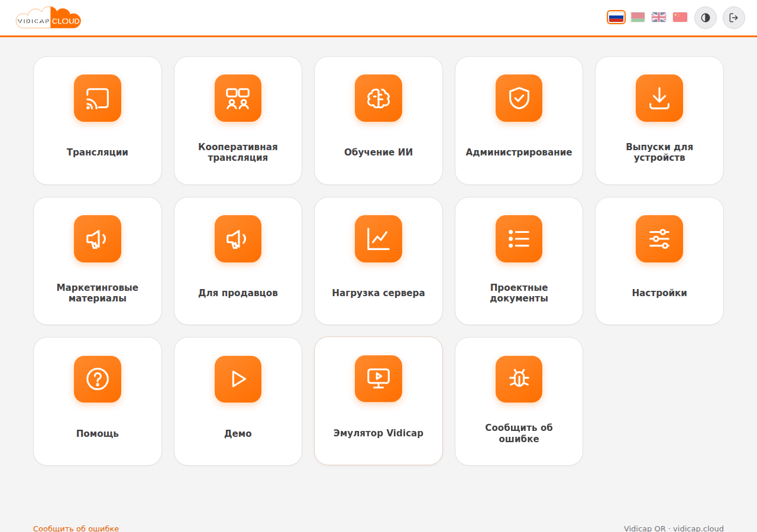This screenshot has height=532, width=757.
Task: Click the Проектные документы list icon
Action: coord(519,239)
